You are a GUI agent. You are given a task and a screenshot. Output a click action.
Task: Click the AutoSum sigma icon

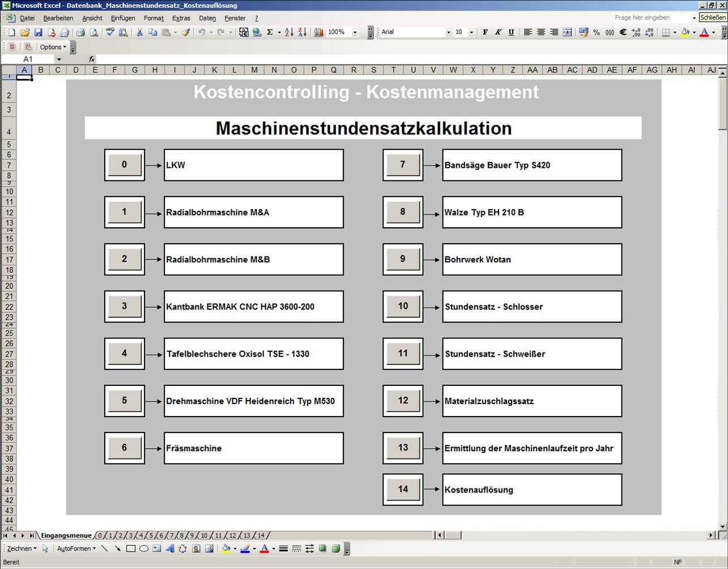tap(270, 32)
